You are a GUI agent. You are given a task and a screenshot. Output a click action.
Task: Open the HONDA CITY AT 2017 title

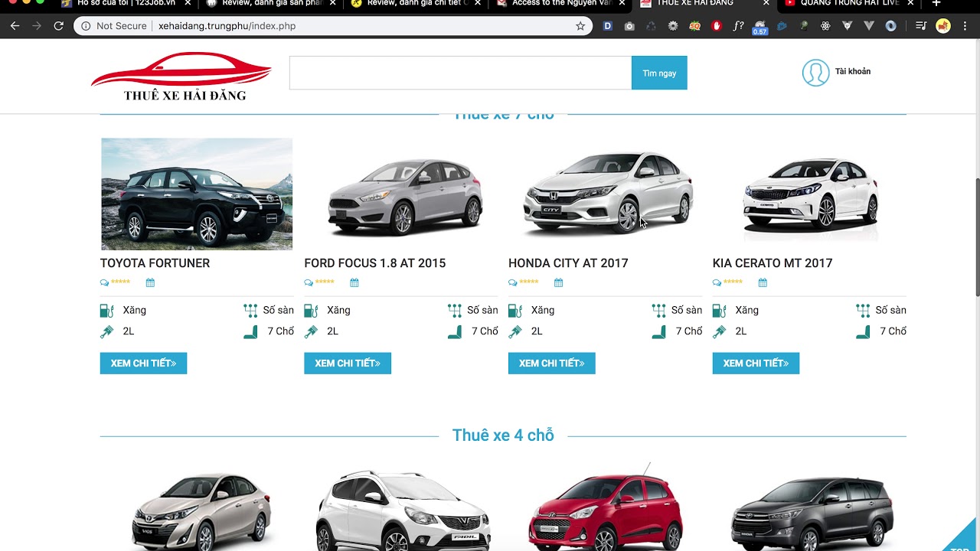(568, 263)
